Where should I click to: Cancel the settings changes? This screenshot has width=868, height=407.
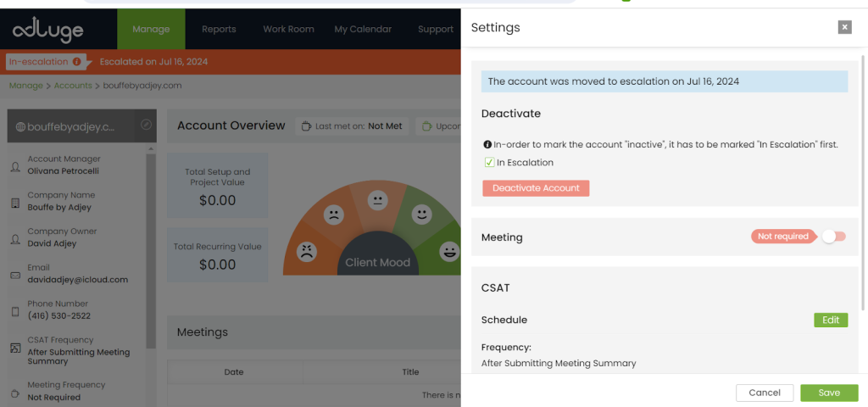click(765, 393)
